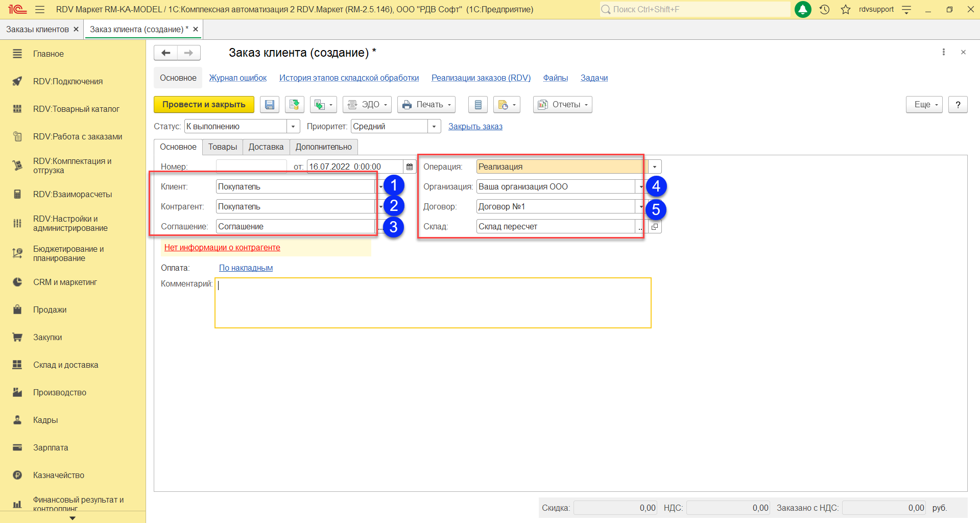Expand the Операция dropdown arrow
This screenshot has width=980, height=523.
tap(655, 167)
